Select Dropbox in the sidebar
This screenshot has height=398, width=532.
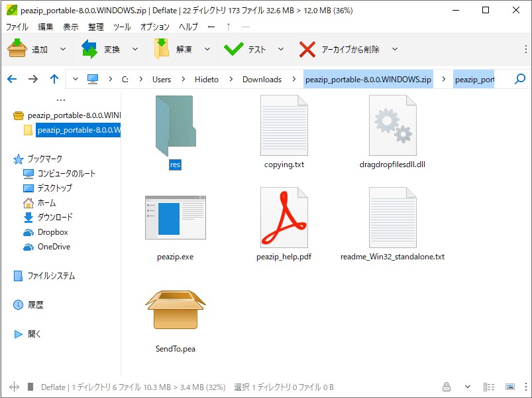coord(44,233)
